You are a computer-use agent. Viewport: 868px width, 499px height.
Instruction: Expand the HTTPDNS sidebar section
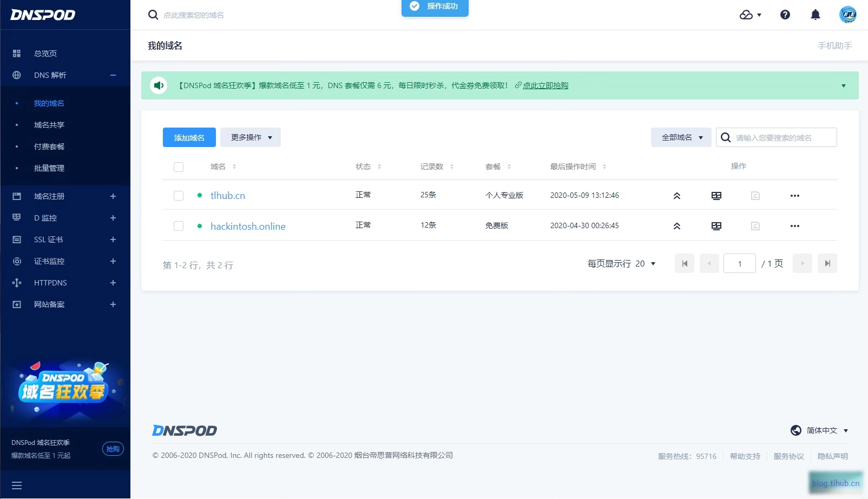coord(113,283)
